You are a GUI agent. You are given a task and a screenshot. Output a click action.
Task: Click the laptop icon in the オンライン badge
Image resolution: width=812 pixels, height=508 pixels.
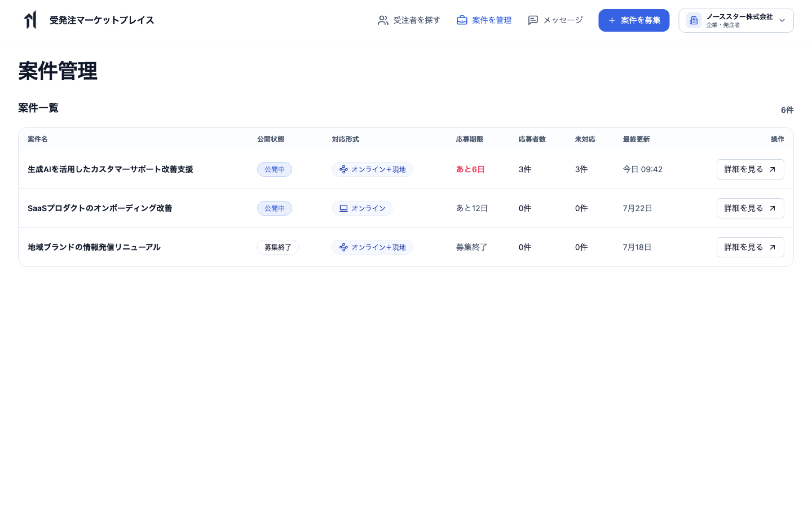pos(344,208)
